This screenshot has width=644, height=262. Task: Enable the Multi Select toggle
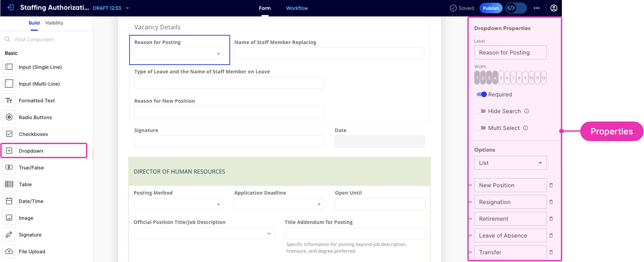tap(481, 128)
